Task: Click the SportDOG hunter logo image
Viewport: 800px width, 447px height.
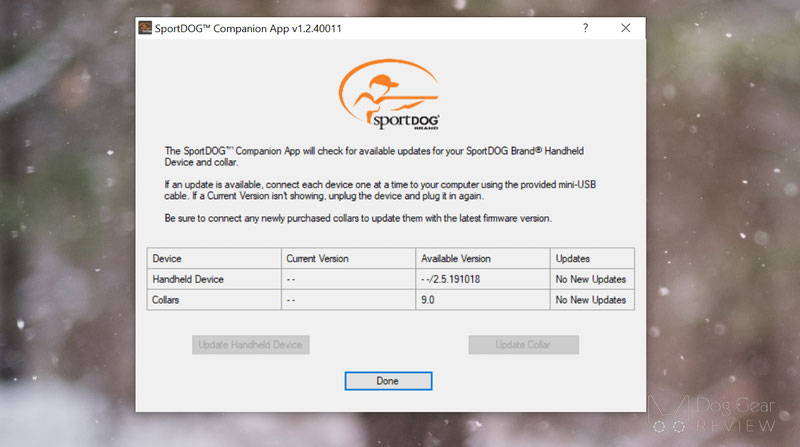Action: pos(389,95)
